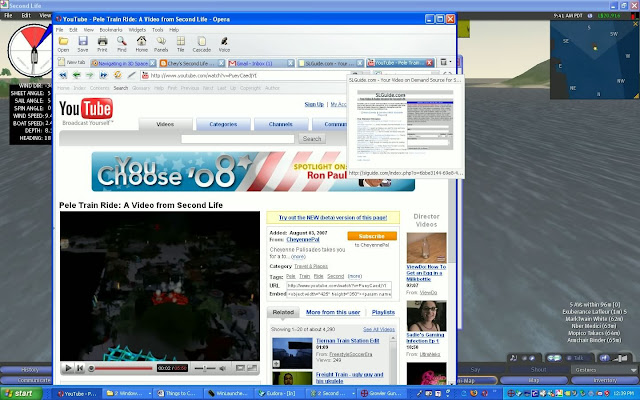Click the Windows Start button

21,393
